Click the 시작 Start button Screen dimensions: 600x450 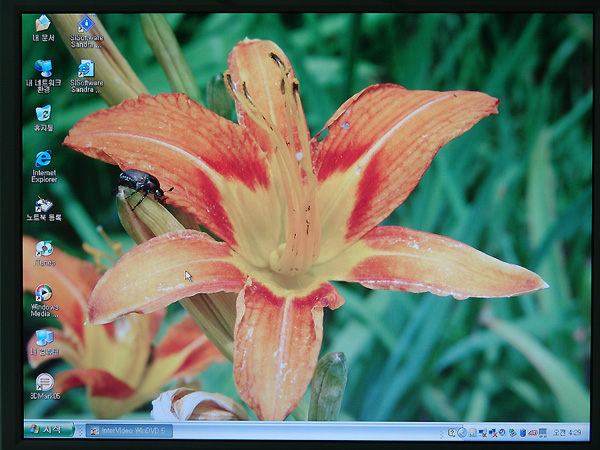(49, 430)
